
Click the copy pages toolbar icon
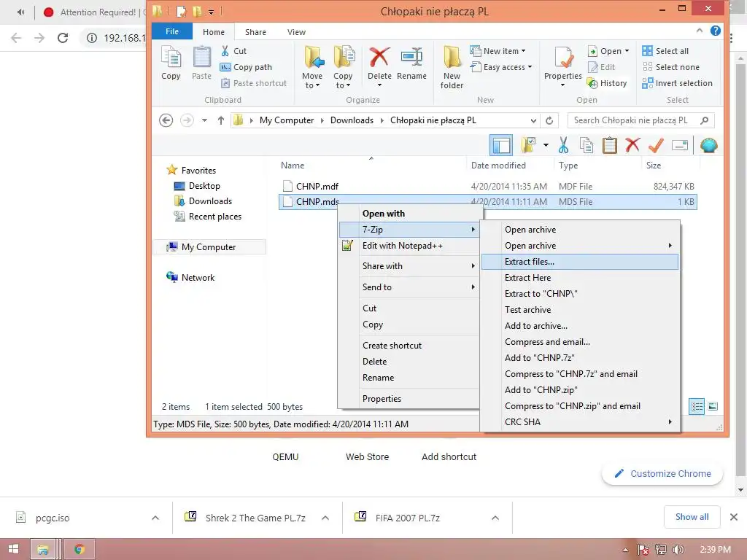click(x=586, y=145)
